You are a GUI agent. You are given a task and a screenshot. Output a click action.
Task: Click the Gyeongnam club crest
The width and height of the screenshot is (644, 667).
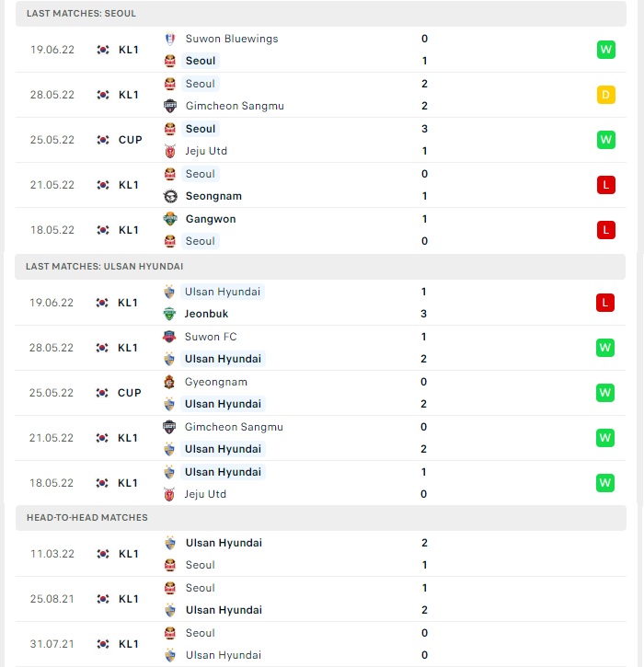pos(169,382)
